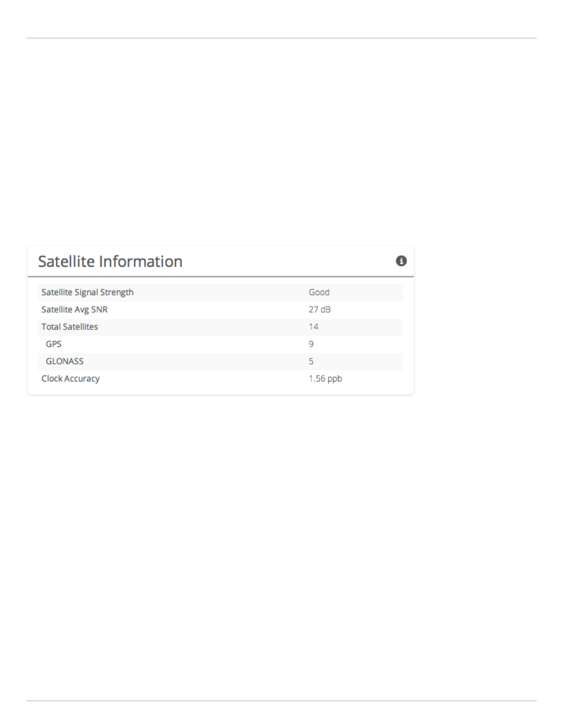Click the word Information in panel header

[140, 262]
